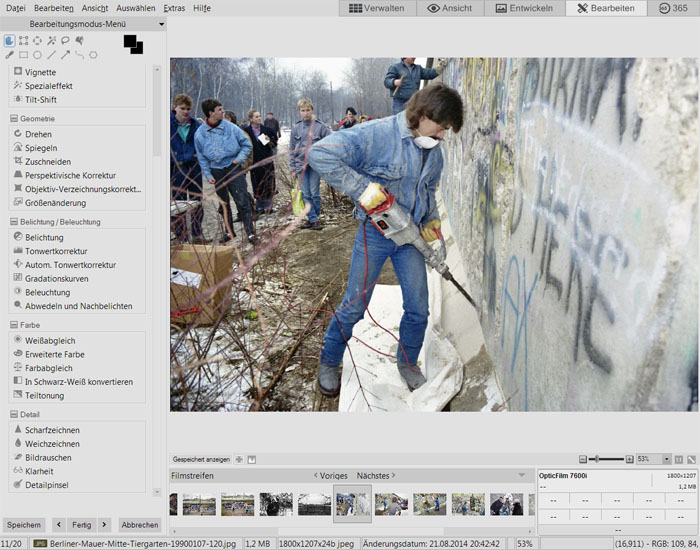Open the Extras menu

[x=174, y=8]
